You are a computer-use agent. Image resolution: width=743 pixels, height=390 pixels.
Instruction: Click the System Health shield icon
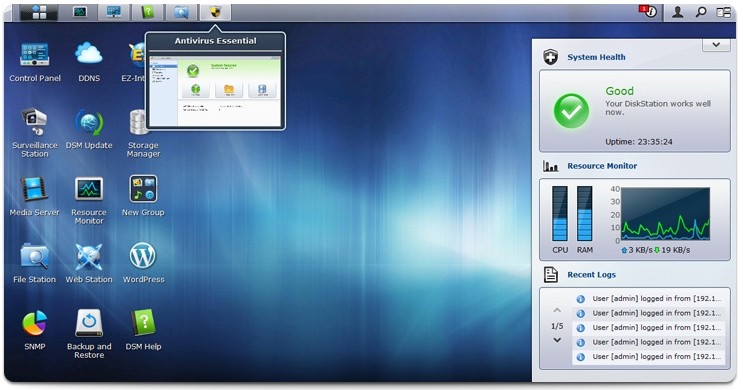pyautogui.click(x=550, y=57)
